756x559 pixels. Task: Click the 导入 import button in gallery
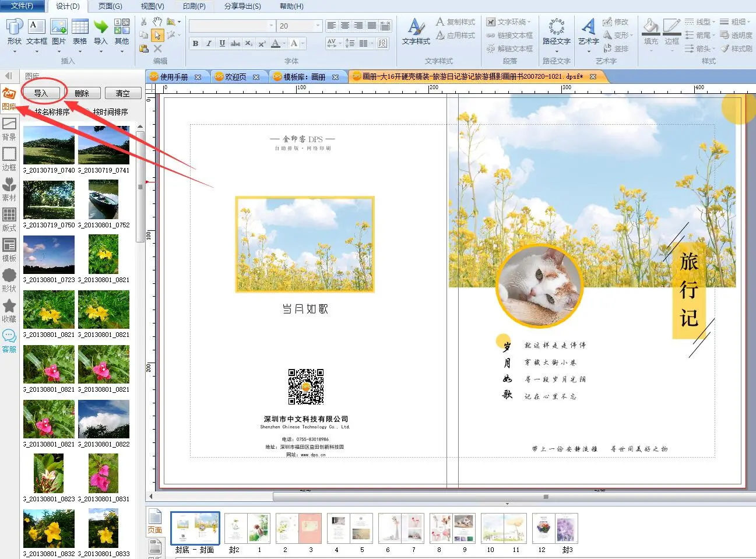click(x=41, y=93)
